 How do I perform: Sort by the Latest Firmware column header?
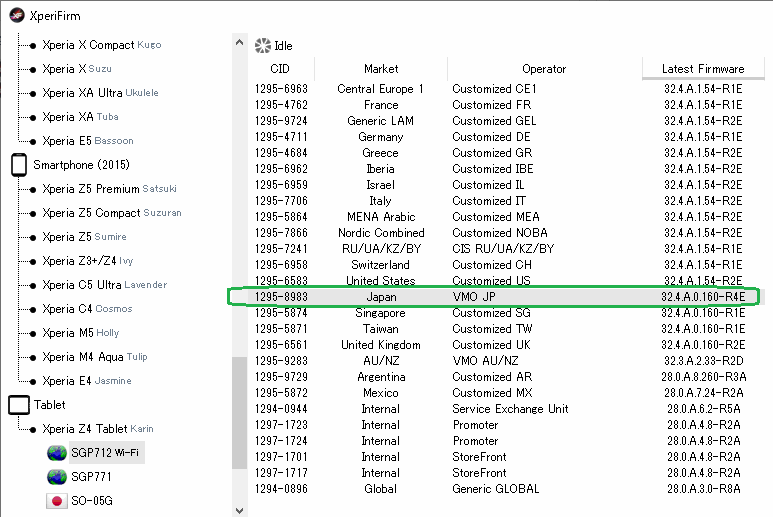[703, 69]
